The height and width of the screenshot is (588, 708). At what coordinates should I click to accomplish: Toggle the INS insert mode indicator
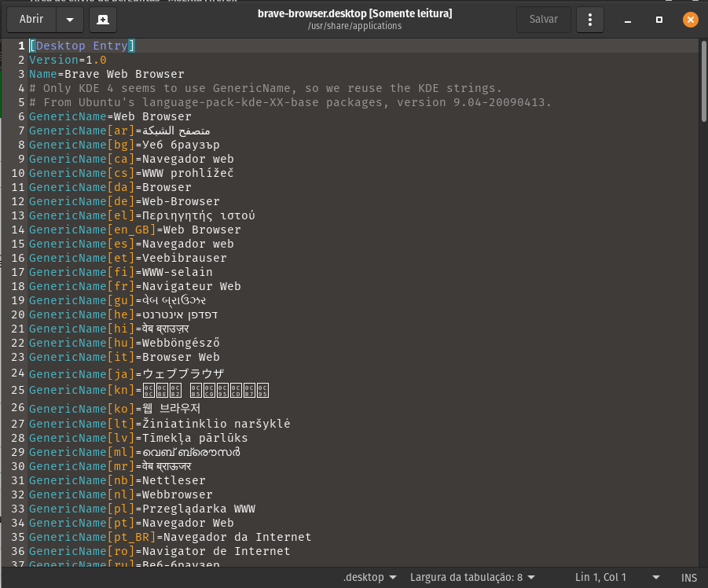click(688, 578)
